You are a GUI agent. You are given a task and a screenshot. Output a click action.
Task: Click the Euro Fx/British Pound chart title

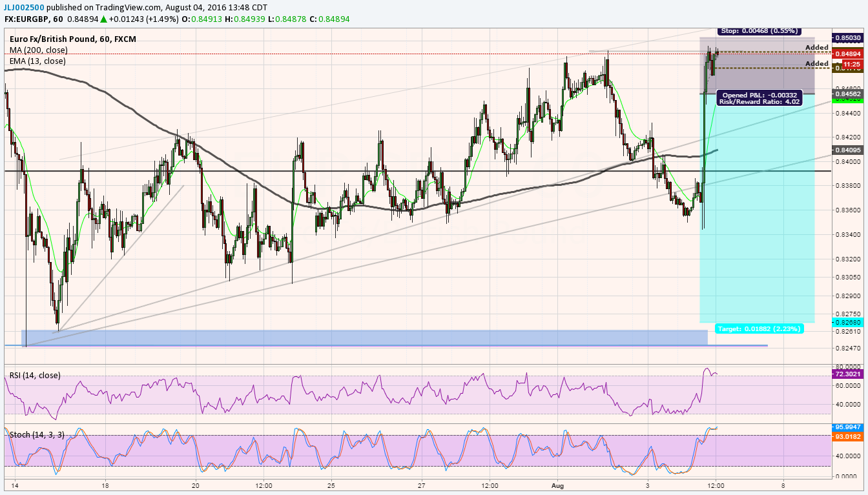coord(73,39)
